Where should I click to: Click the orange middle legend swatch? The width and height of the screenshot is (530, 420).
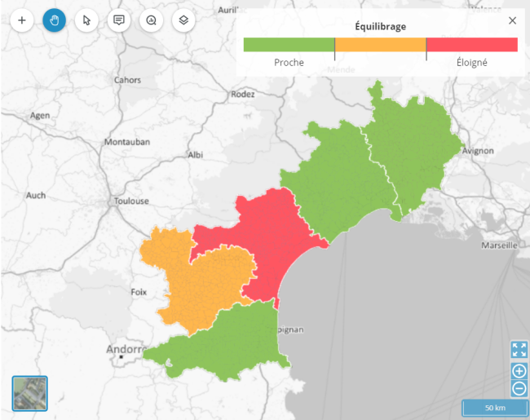tap(380, 45)
